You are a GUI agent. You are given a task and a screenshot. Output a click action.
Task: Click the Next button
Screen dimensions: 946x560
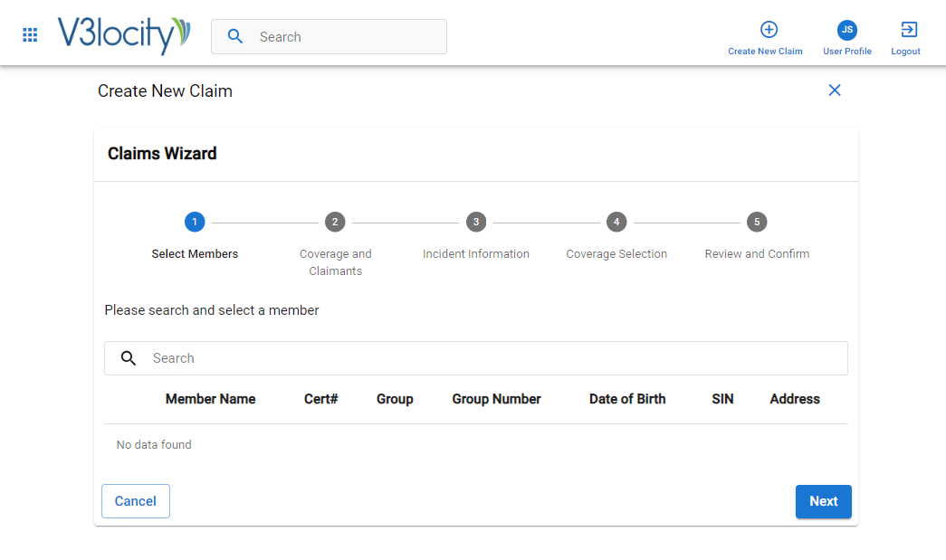point(823,501)
